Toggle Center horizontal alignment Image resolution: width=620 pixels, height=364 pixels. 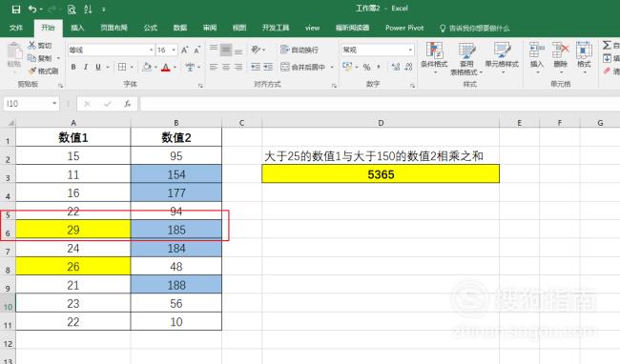coord(226,67)
